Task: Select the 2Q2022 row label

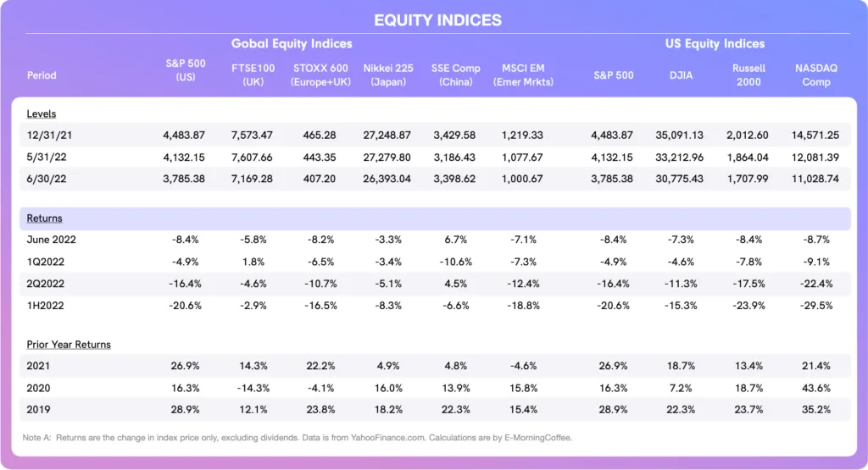Action: tap(46, 284)
